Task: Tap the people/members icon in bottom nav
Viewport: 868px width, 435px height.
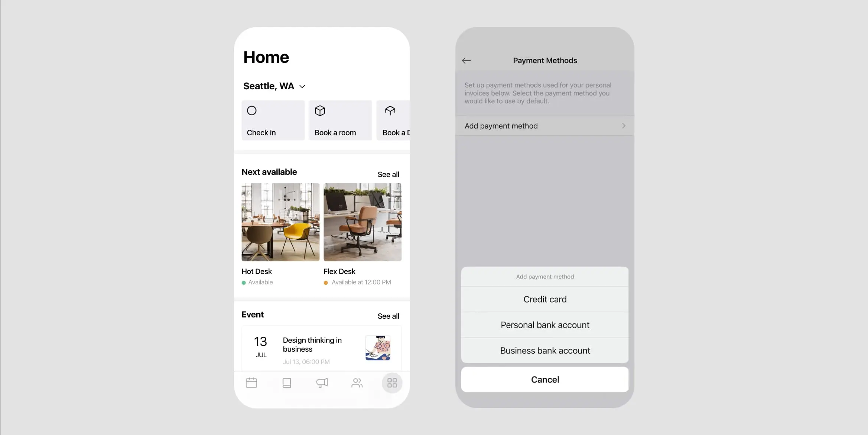Action: point(357,383)
